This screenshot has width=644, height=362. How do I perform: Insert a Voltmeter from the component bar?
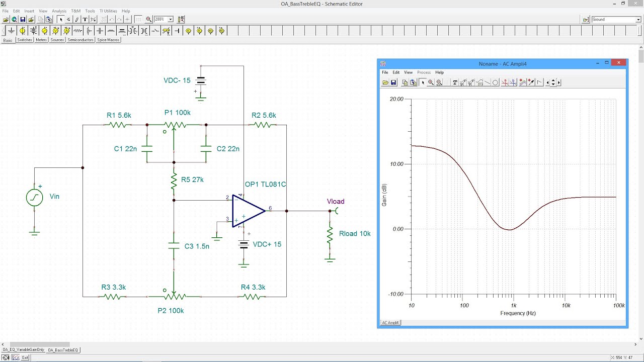55,31
